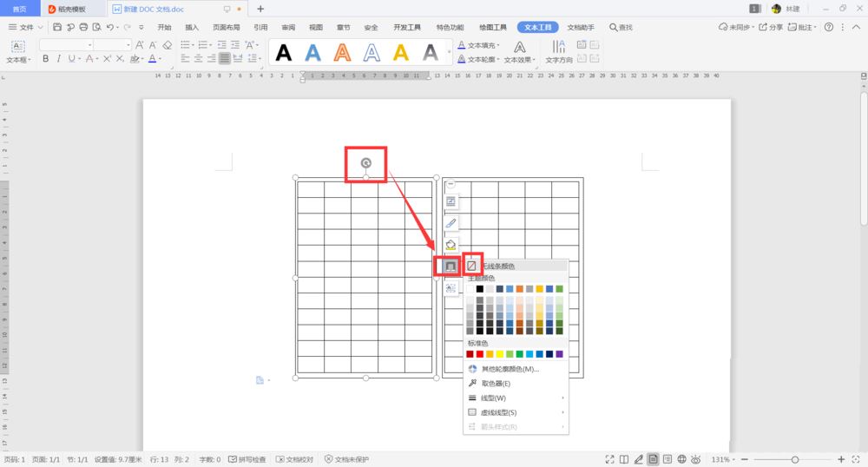Click the Undo arrow icon
Viewport: 868px width, 467px height.
[110, 27]
